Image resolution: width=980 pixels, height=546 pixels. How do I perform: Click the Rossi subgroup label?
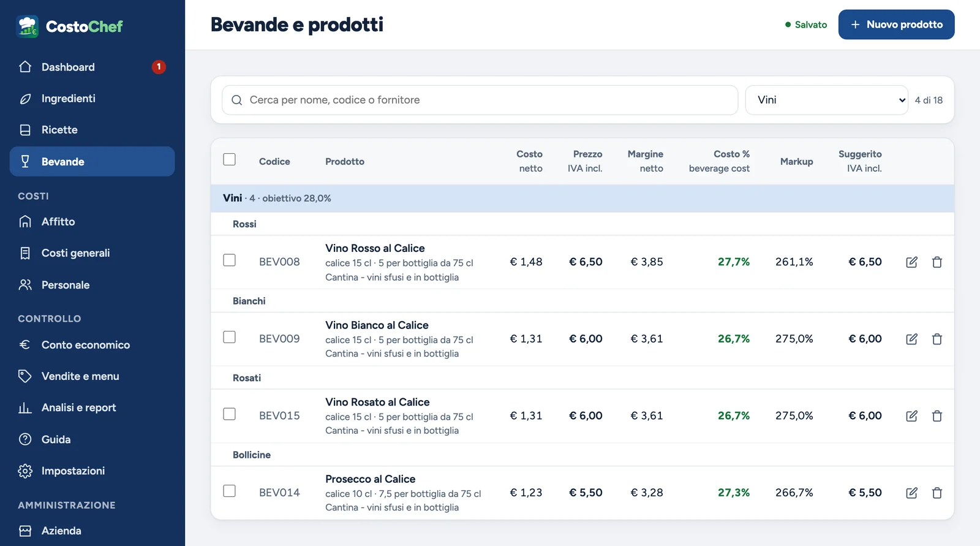click(x=244, y=224)
